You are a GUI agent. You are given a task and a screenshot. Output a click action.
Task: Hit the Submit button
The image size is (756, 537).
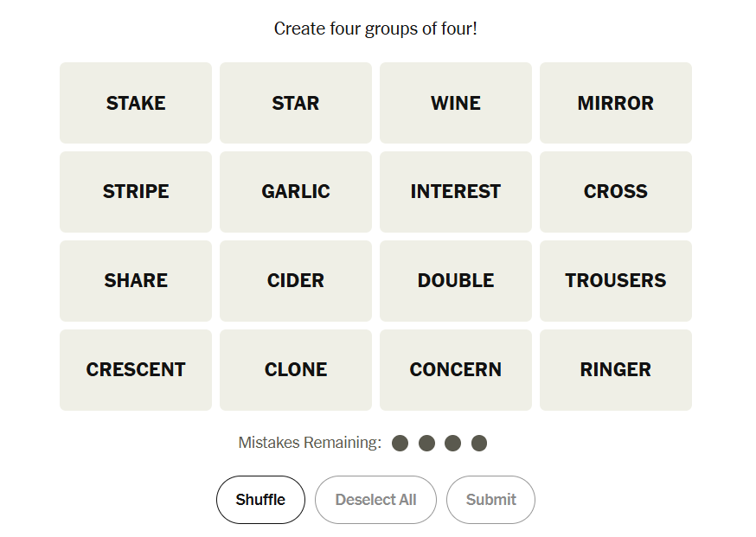tap(490, 500)
